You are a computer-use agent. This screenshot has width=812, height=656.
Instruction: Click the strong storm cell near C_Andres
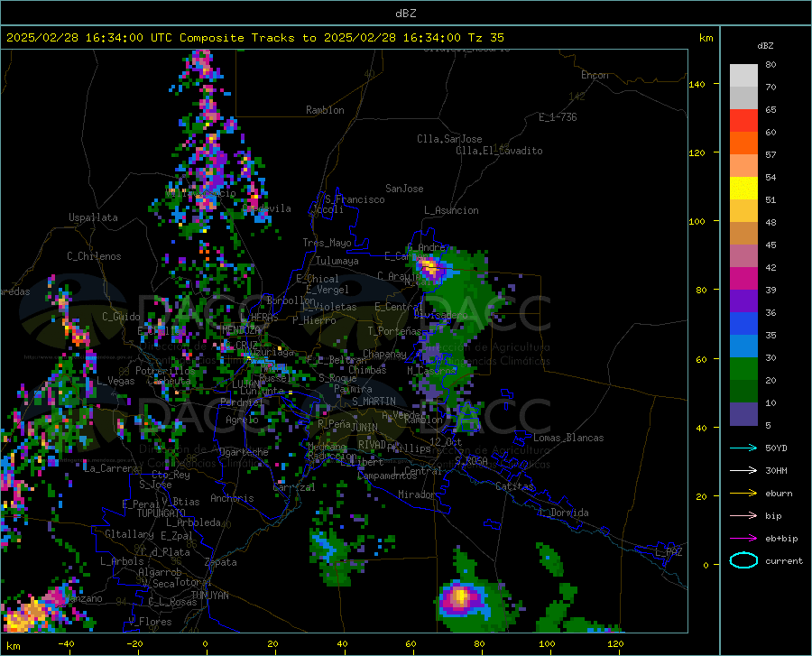pos(431,269)
